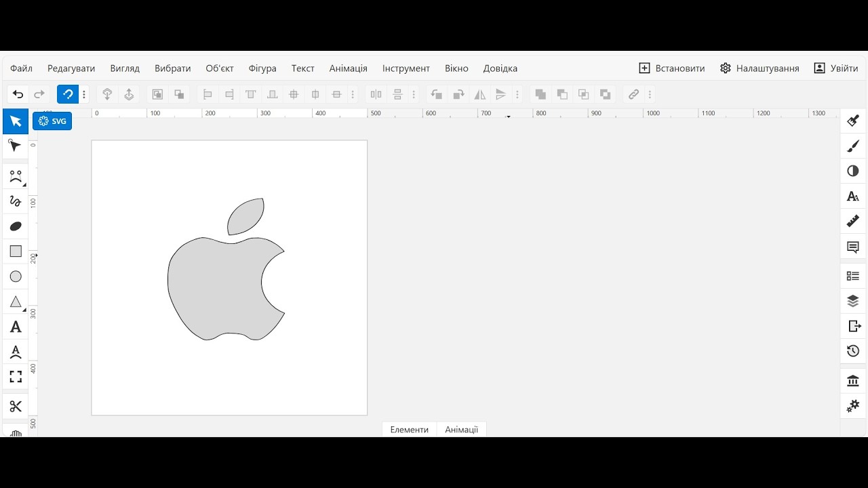Screen dimensions: 868x488
Task: Select the Text tool
Action: 16,327
